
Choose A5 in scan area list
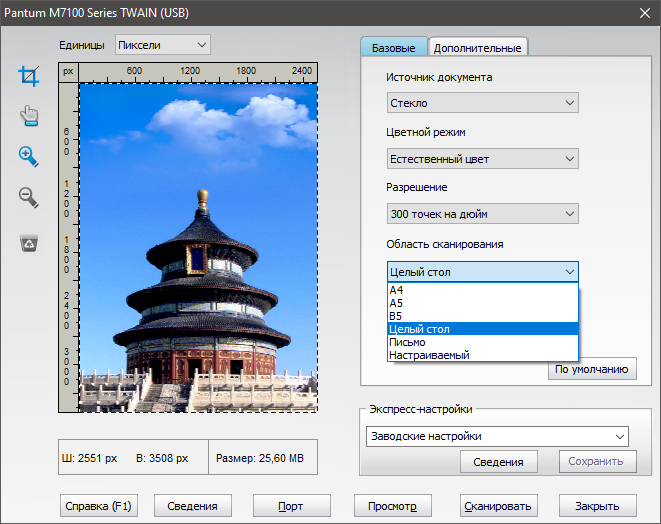(483, 303)
